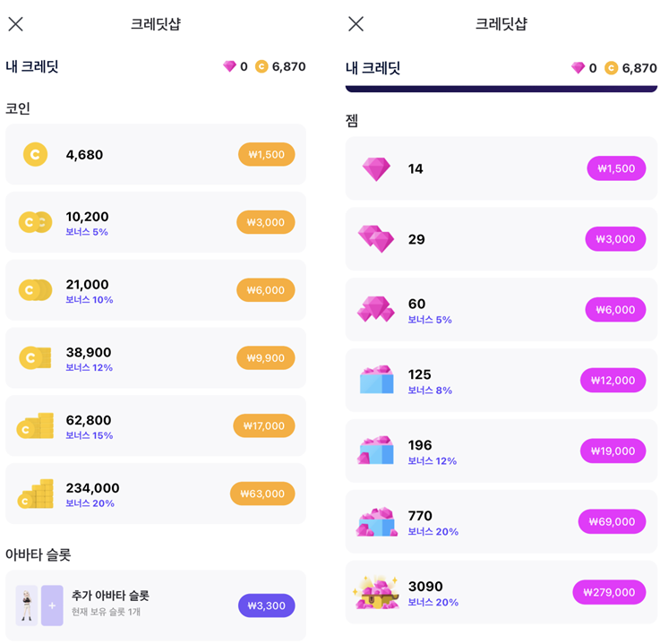Tap the ₩279,000 gem price button
This screenshot has height=644, width=660.
pos(609,592)
